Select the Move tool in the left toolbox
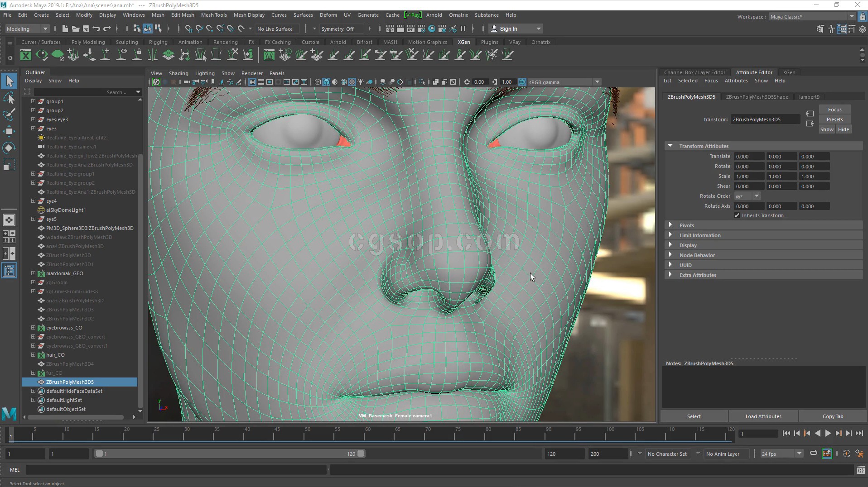868x487 pixels. [9, 131]
